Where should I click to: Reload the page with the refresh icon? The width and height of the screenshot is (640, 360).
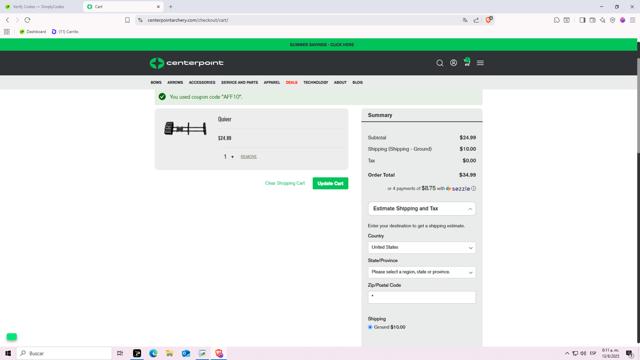point(27,20)
